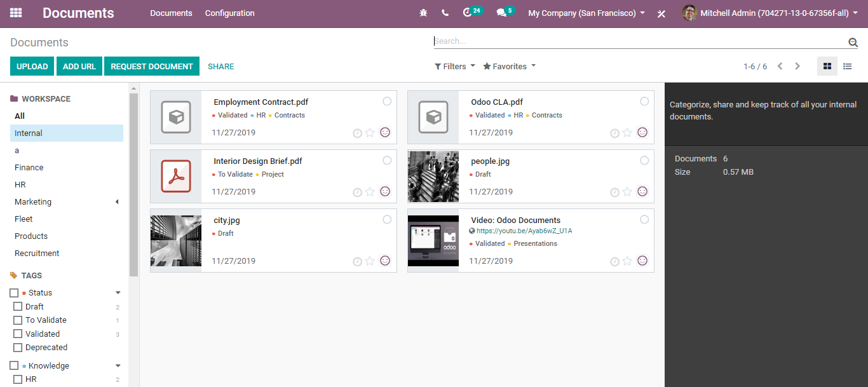The image size is (868, 387).
Task: Check the Deprecated tag filter
Action: (18, 348)
